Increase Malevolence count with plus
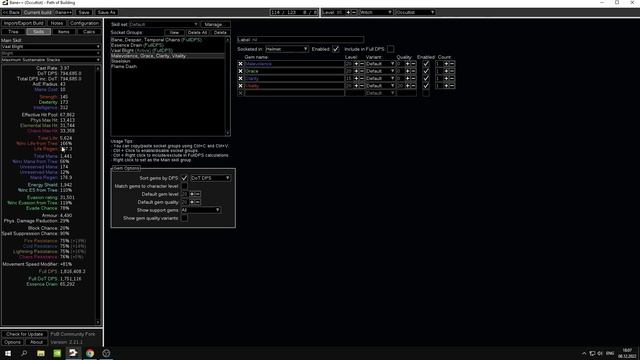The width and height of the screenshot is (640, 360). point(446,64)
